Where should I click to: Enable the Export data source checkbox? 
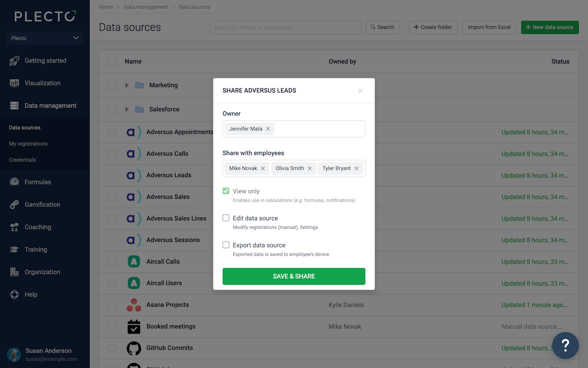[x=226, y=245]
